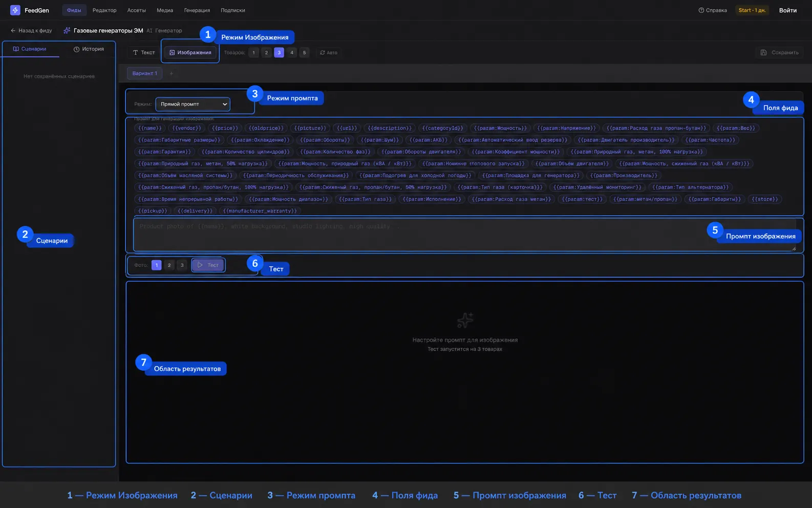Open the Режим dropdown Прямой промпт
The width and height of the screenshot is (812, 508).
point(193,104)
